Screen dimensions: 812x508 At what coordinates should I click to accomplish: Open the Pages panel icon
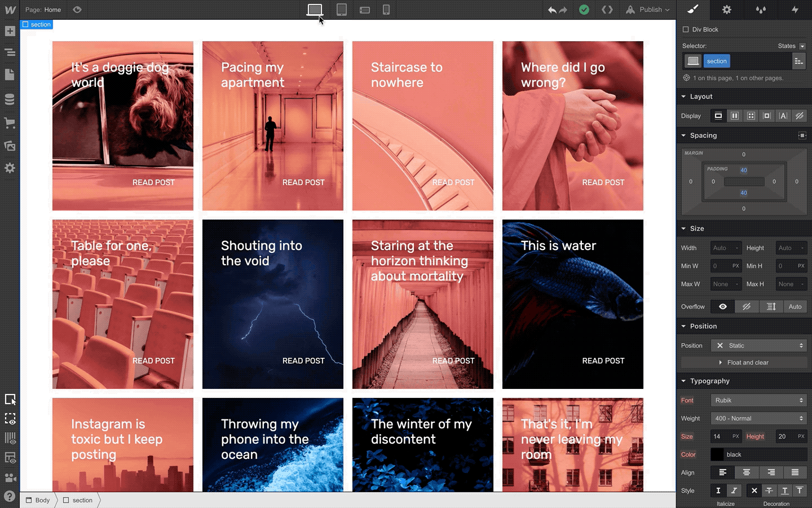coord(10,75)
